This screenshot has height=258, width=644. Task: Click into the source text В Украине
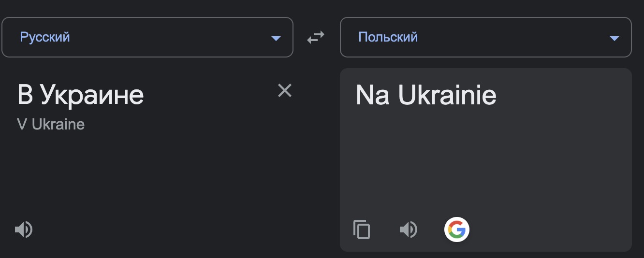click(x=81, y=95)
